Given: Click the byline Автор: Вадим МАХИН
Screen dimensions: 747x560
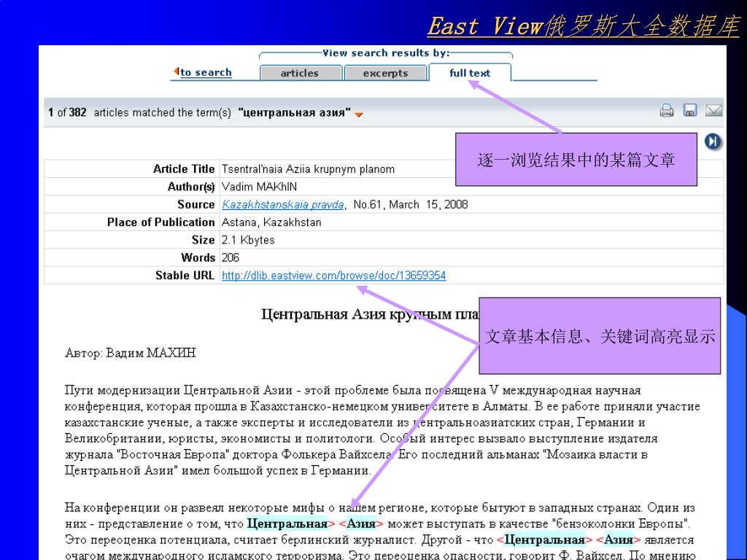Looking at the screenshot, I should [x=130, y=353].
